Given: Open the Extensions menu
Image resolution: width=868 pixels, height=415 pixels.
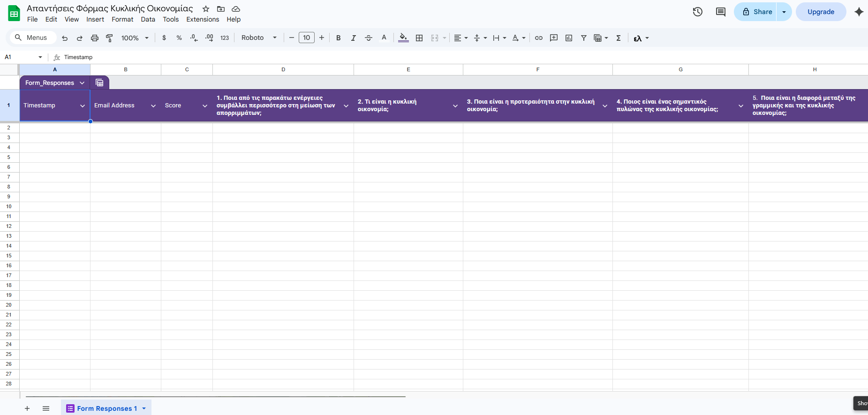Looking at the screenshot, I should (203, 19).
